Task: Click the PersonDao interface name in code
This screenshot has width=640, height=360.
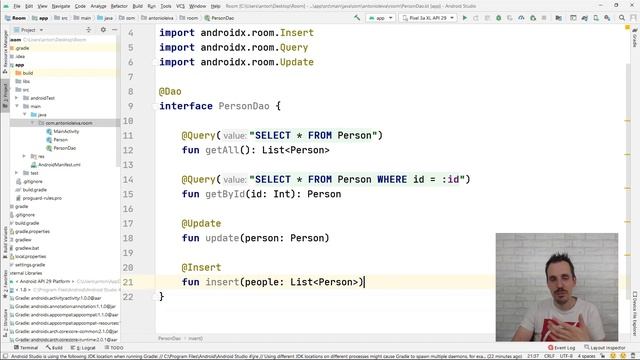Action: click(x=244, y=106)
